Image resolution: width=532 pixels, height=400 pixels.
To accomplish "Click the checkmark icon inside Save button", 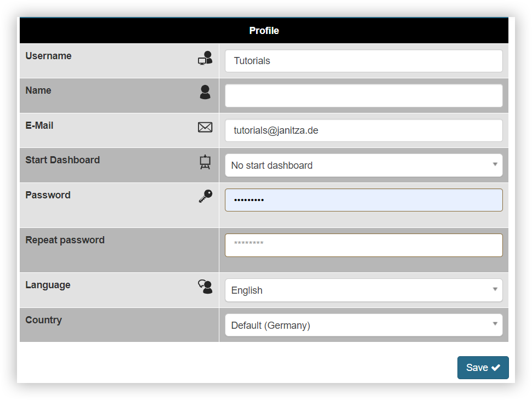I will click(x=495, y=367).
